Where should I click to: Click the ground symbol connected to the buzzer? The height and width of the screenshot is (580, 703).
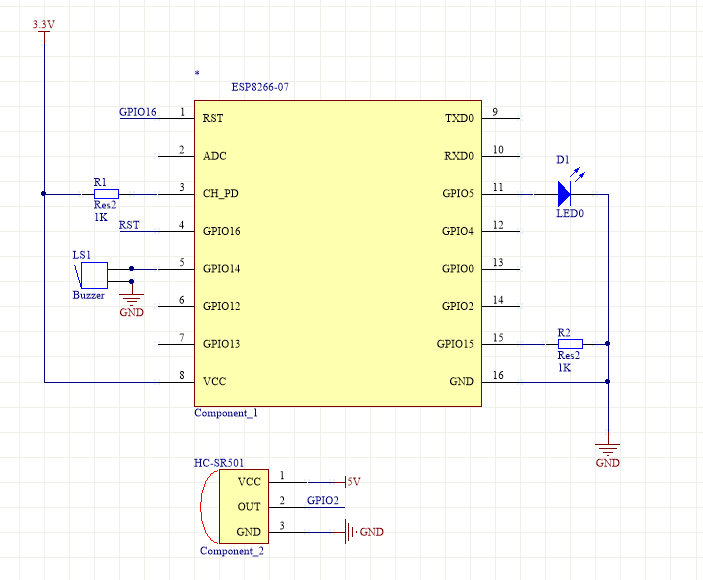[x=131, y=299]
